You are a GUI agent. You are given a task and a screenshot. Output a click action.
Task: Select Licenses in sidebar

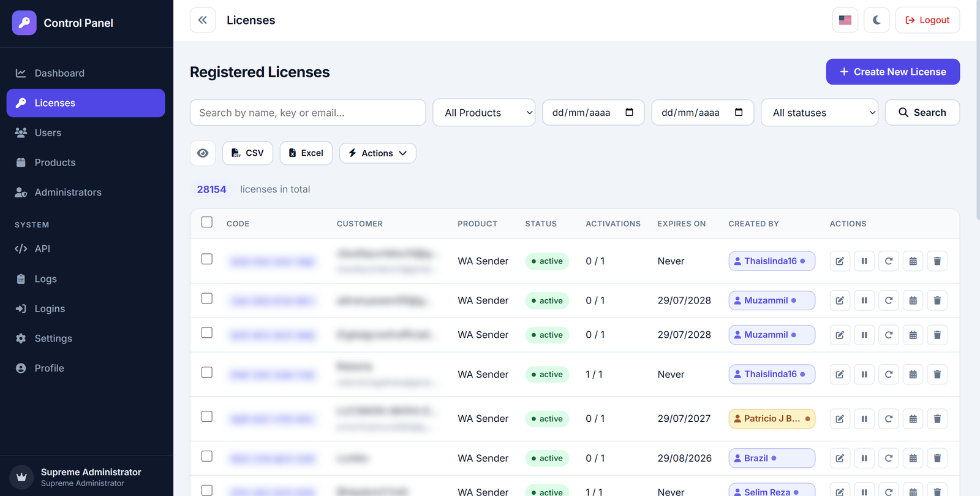[x=86, y=103]
